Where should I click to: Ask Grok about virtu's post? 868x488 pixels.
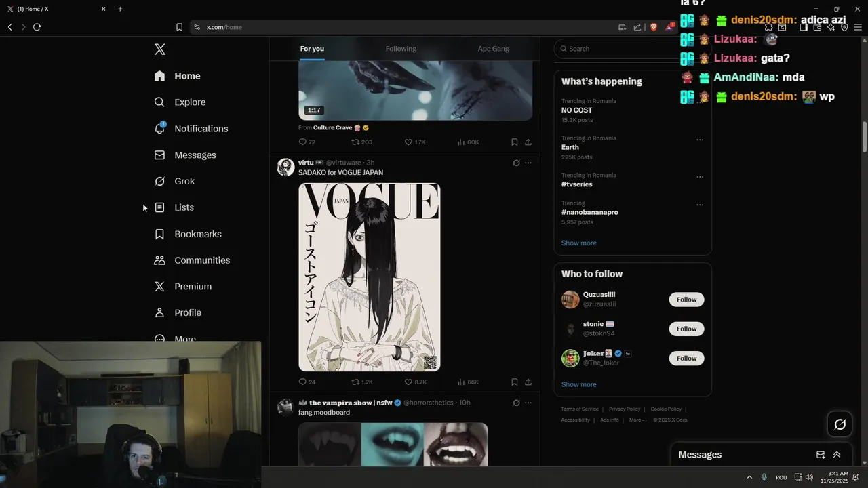click(x=516, y=163)
